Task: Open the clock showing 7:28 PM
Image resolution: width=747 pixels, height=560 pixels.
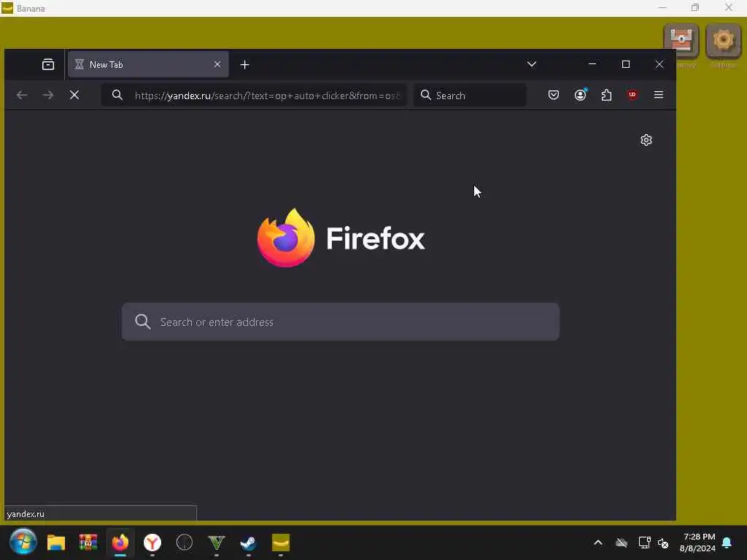Action: (698, 542)
